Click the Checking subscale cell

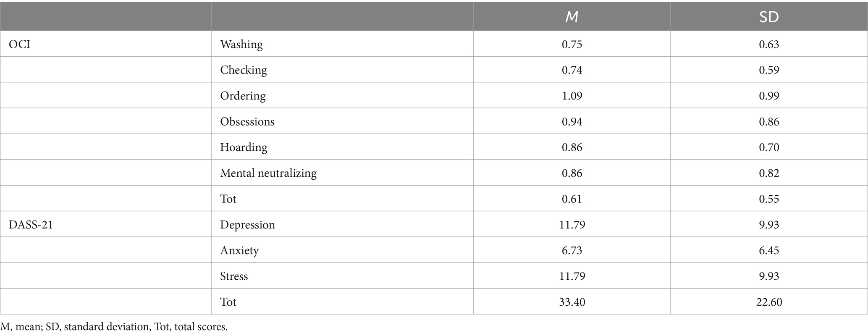coord(244,70)
